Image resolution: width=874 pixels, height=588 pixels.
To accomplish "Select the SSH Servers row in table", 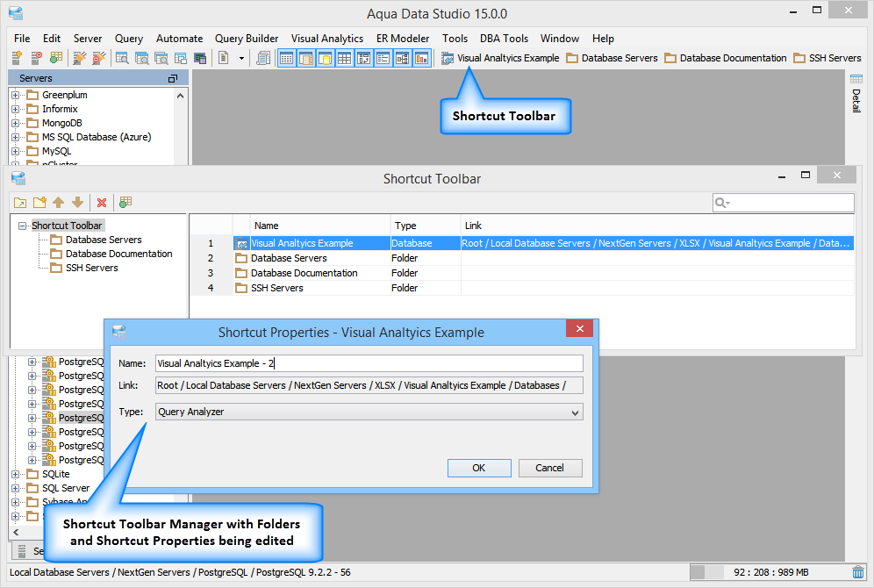I will point(521,288).
